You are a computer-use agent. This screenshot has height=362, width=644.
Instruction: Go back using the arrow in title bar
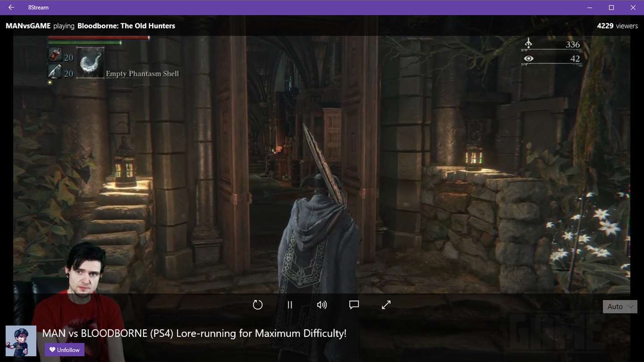[11, 7]
